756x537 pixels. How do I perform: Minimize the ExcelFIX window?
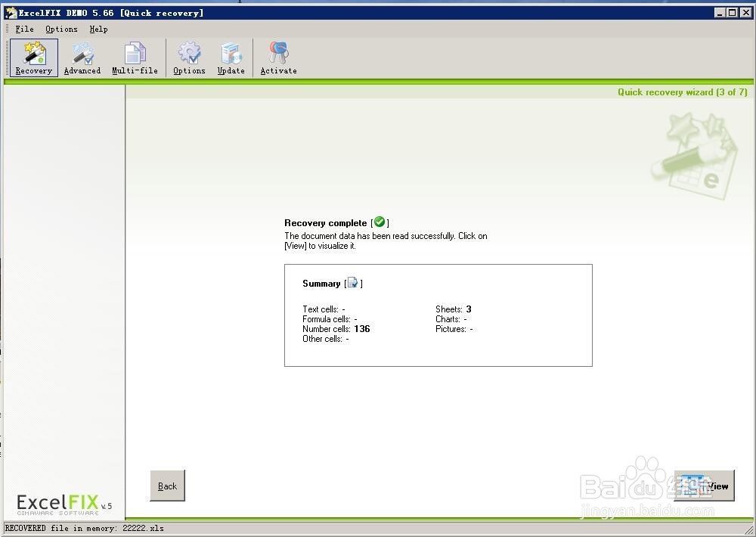tap(720, 13)
